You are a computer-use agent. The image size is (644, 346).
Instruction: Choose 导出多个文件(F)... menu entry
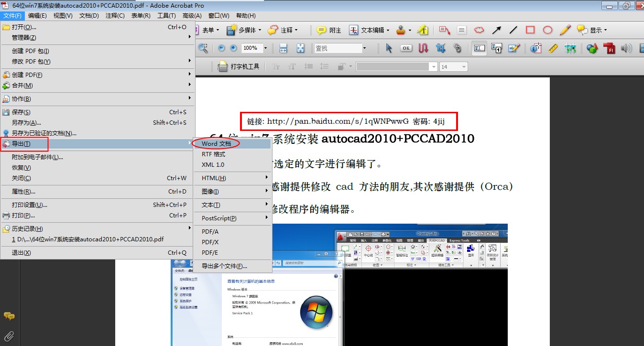[232, 266]
